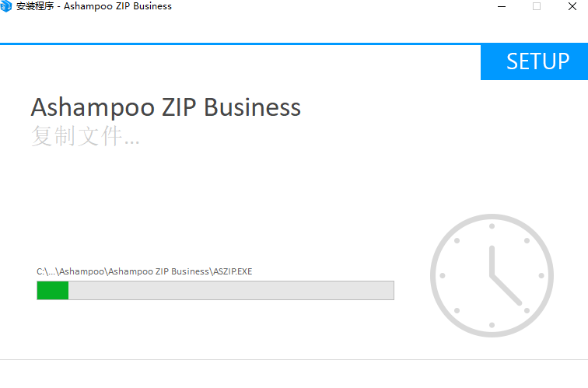The height and width of the screenshot is (388, 588).
Task: Click the gray unfilled part of progress bar
Action: pos(231,291)
